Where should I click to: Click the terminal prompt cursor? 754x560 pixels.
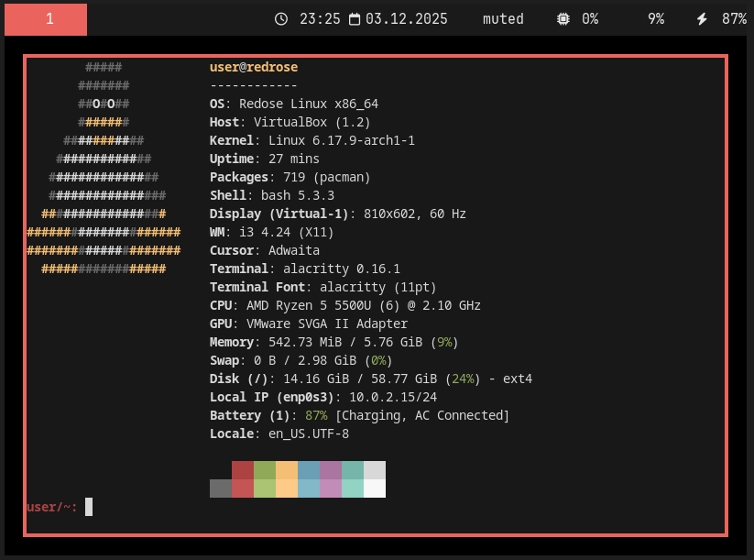(89, 507)
